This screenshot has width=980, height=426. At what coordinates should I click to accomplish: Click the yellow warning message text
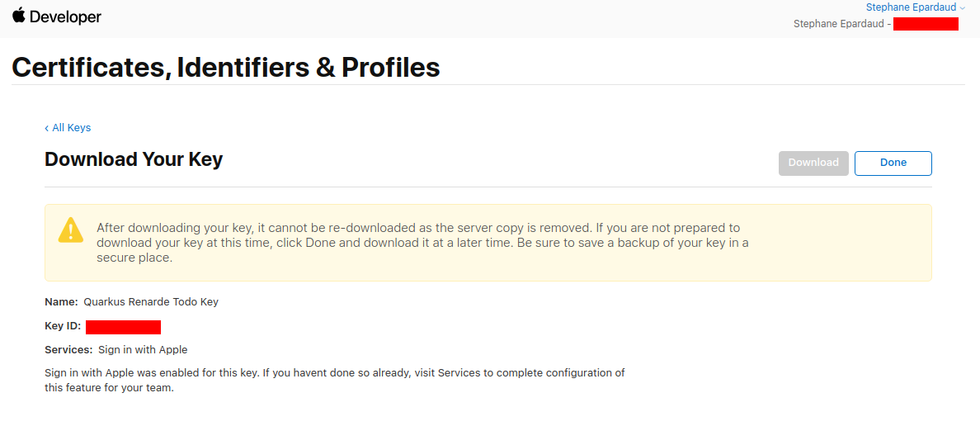(x=422, y=243)
